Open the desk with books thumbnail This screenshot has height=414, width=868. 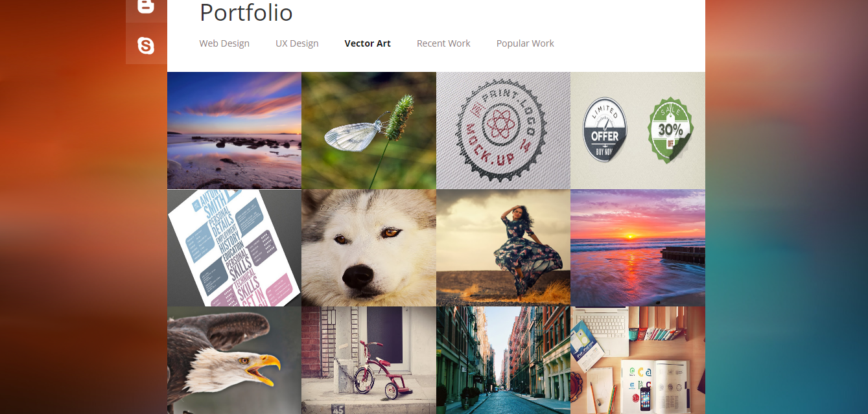[638, 360]
